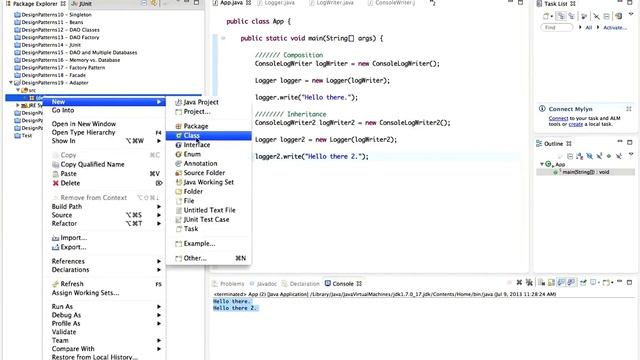Expand the Compare With submenu arrow

[159, 349]
